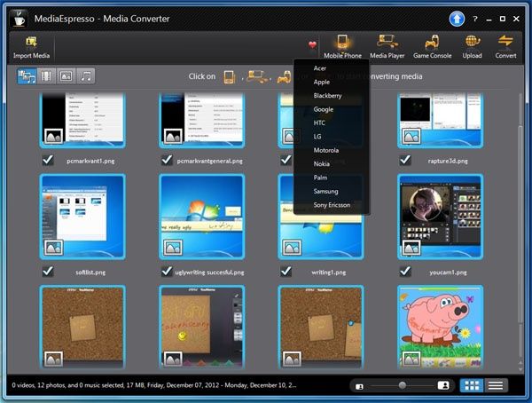
Task: Click the red heart favorites icon
Action: [312, 44]
